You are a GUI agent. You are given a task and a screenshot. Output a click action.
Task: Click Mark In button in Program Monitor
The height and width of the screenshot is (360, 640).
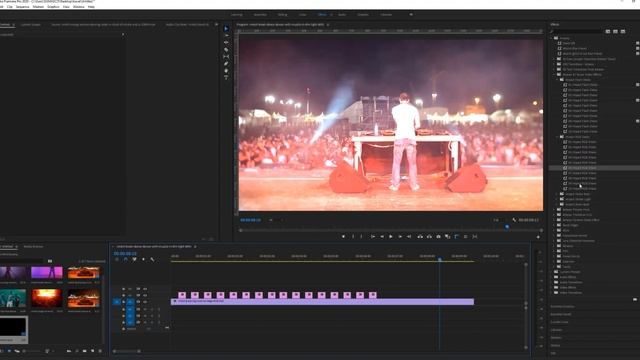[x=353, y=237]
